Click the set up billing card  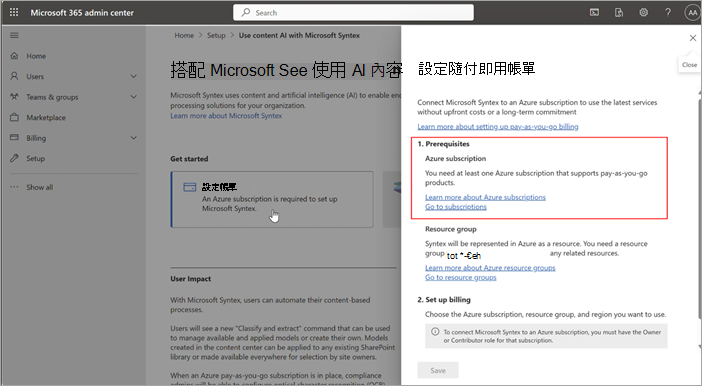click(272, 199)
